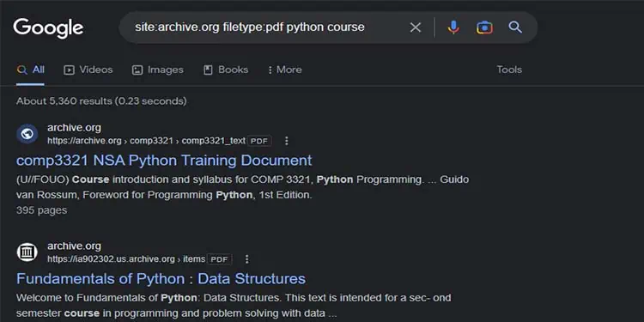644x322 pixels.
Task: Click the Videos tab play icon
Action: pyautogui.click(x=69, y=70)
